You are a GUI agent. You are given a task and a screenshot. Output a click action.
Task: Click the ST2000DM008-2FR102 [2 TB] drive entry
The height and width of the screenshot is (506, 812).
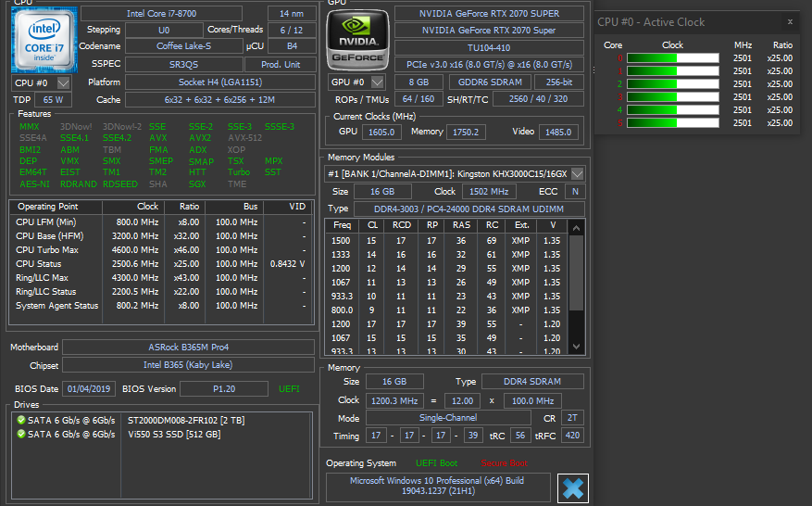(186, 420)
